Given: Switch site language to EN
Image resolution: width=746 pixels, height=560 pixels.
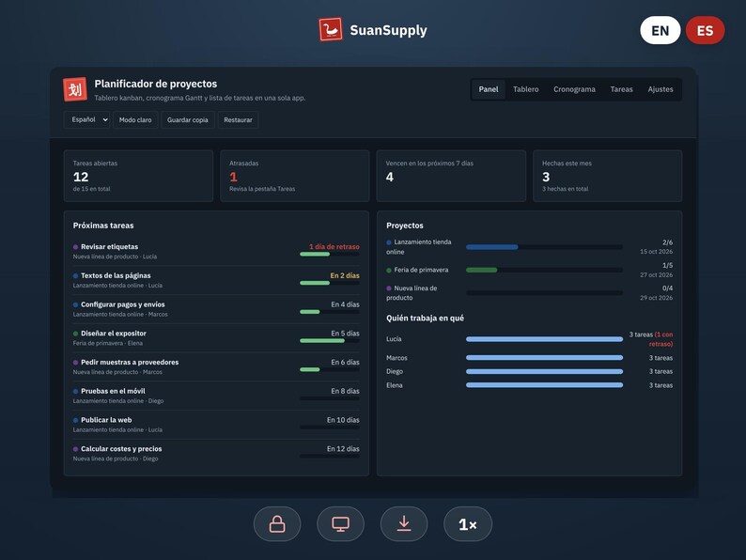Looking at the screenshot, I should tap(660, 30).
